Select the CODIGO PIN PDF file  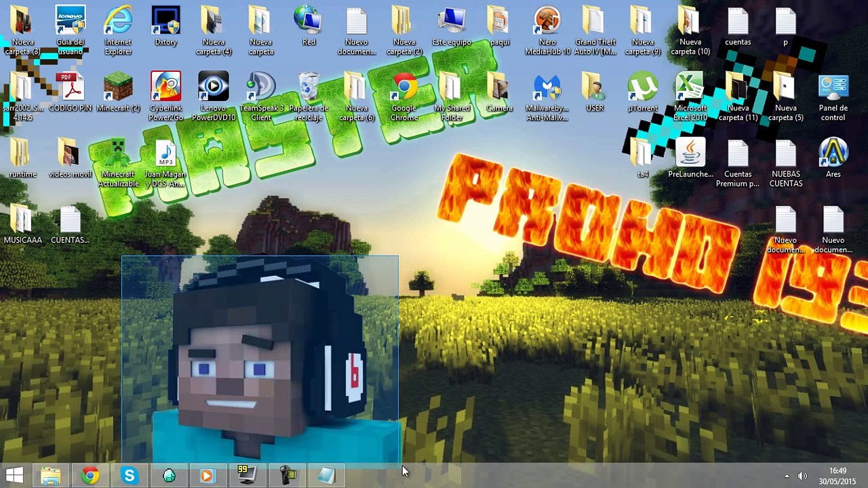click(70, 92)
